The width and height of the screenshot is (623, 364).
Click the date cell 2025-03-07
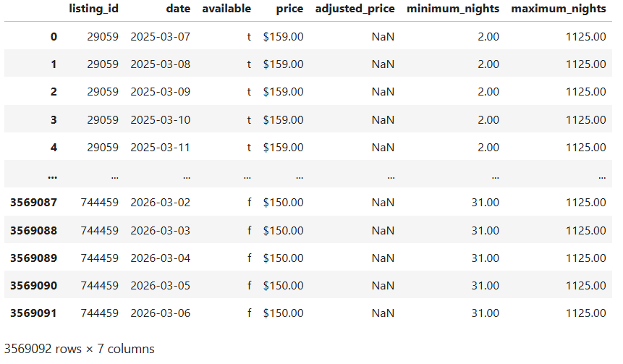point(161,36)
